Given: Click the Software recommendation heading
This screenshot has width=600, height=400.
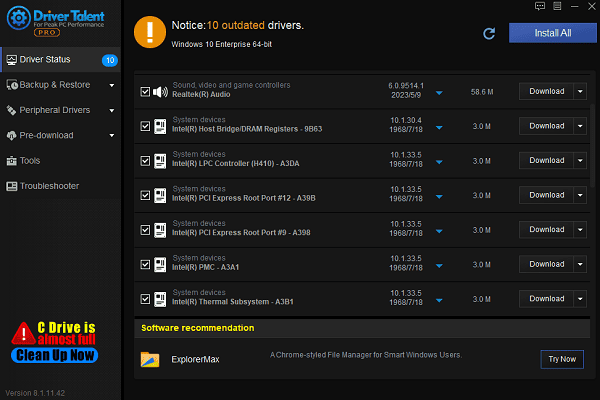Looking at the screenshot, I should pyautogui.click(x=197, y=328).
